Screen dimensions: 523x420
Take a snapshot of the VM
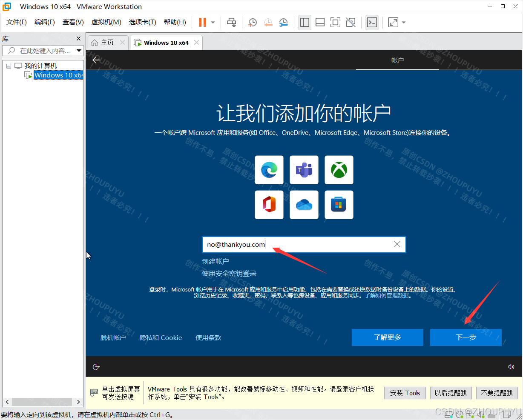[253, 22]
